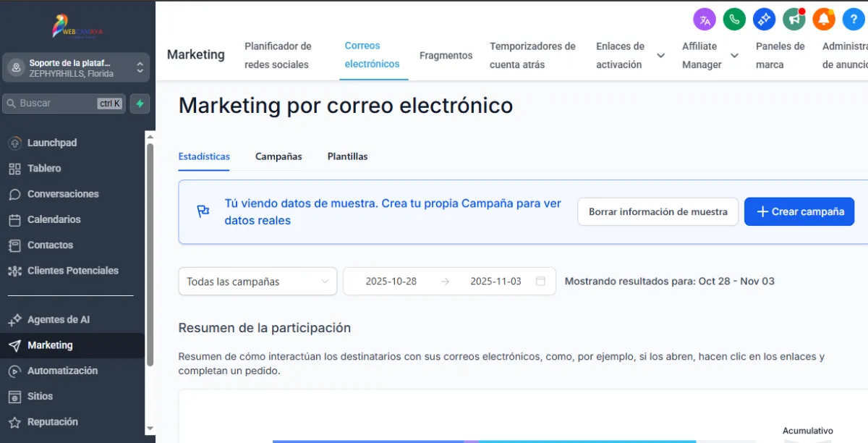The width and height of the screenshot is (868, 443).
Task: Open the Todas las campañas dropdown
Action: tap(258, 282)
